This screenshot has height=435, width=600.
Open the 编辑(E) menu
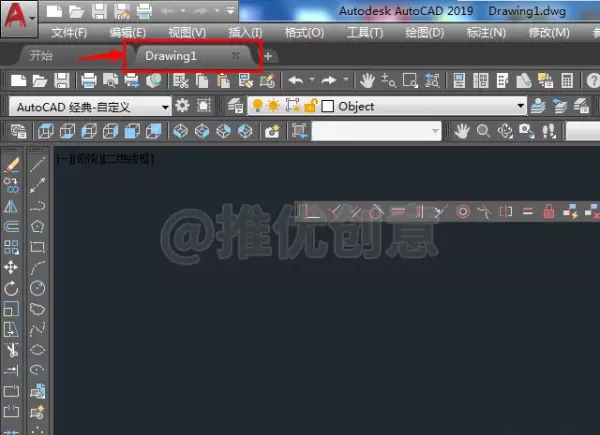[x=128, y=33]
